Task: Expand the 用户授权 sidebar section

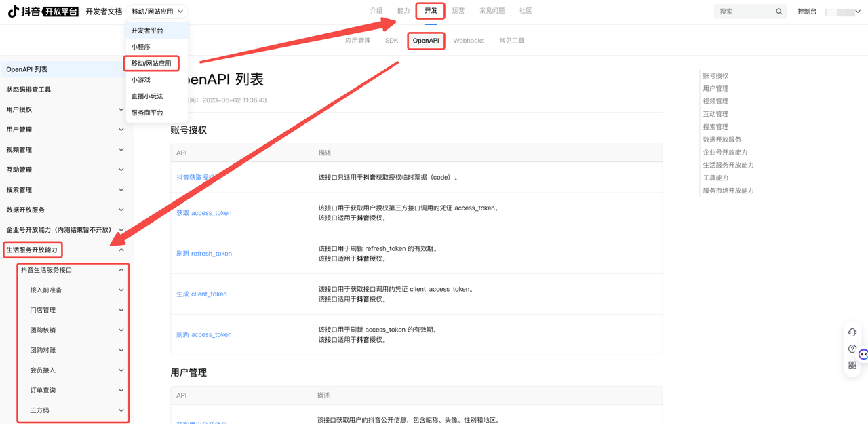Action: (121, 109)
